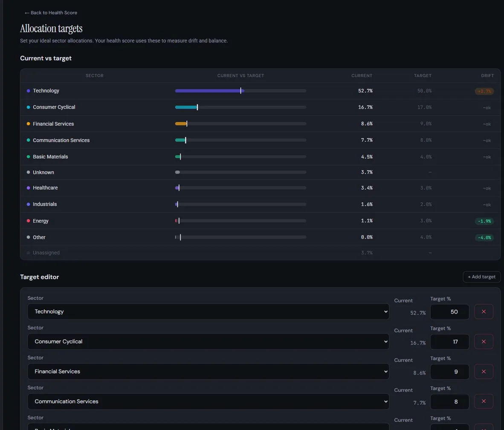This screenshot has height=430, width=504.
Task: Click the purple dot beside Technology
Action: click(x=28, y=90)
